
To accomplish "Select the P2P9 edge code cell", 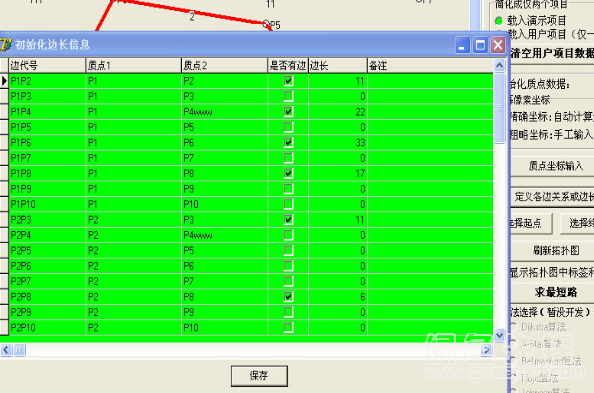I will coord(47,312).
